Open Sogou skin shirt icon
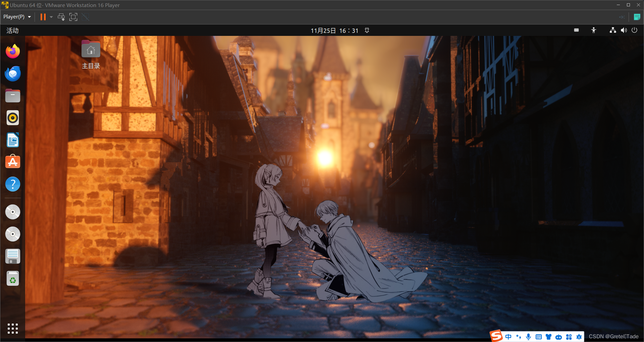This screenshot has height=342, width=644. point(549,337)
